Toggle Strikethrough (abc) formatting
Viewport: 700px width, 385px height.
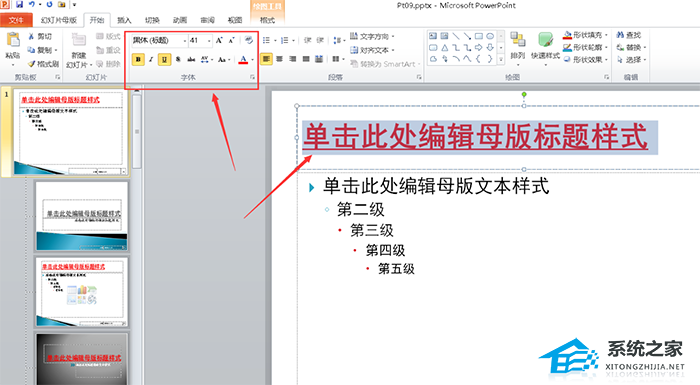[191, 59]
